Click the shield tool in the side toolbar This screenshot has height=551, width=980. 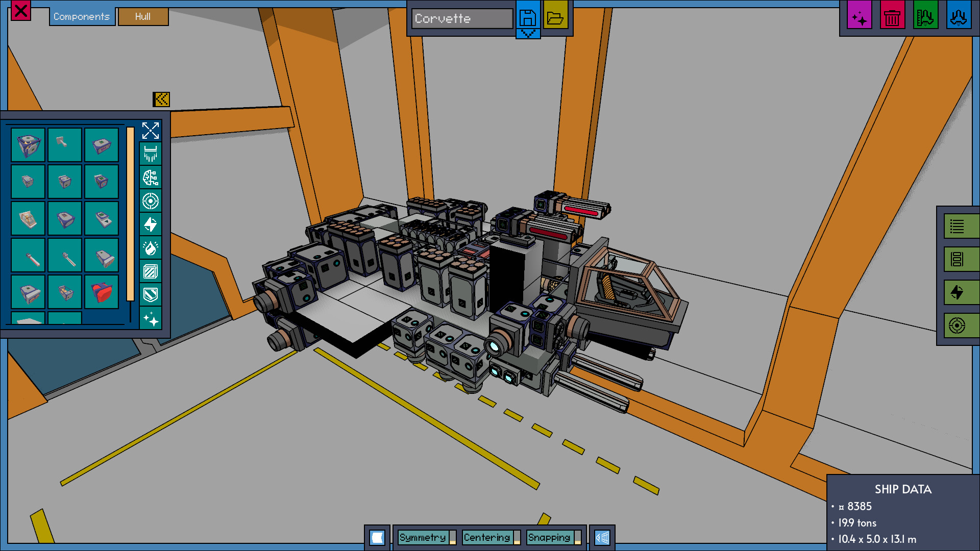coord(151,295)
